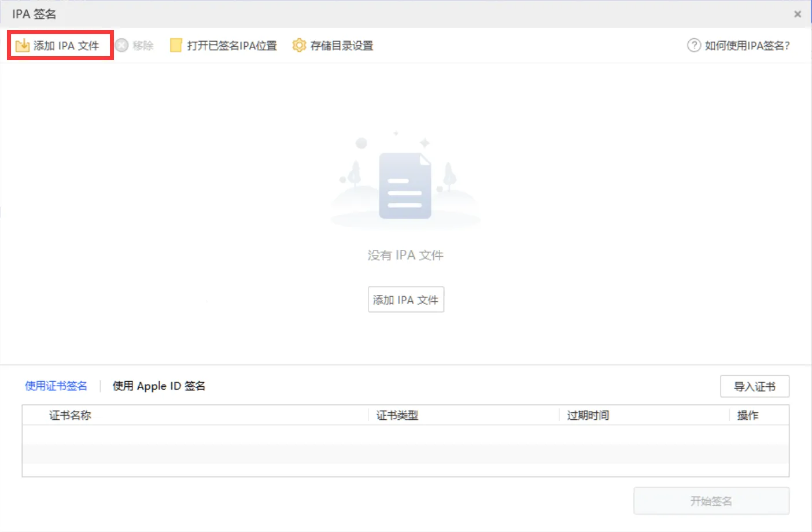Click the 操作 column header
Screen dimensions: 812x532
[x=747, y=415]
